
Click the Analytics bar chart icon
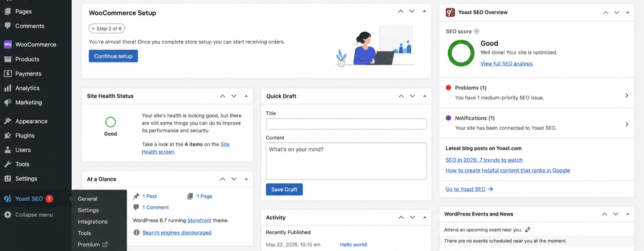[x=8, y=88]
